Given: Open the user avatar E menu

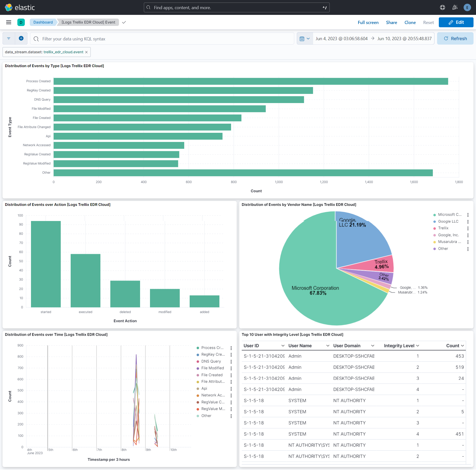Looking at the screenshot, I should (467, 7).
